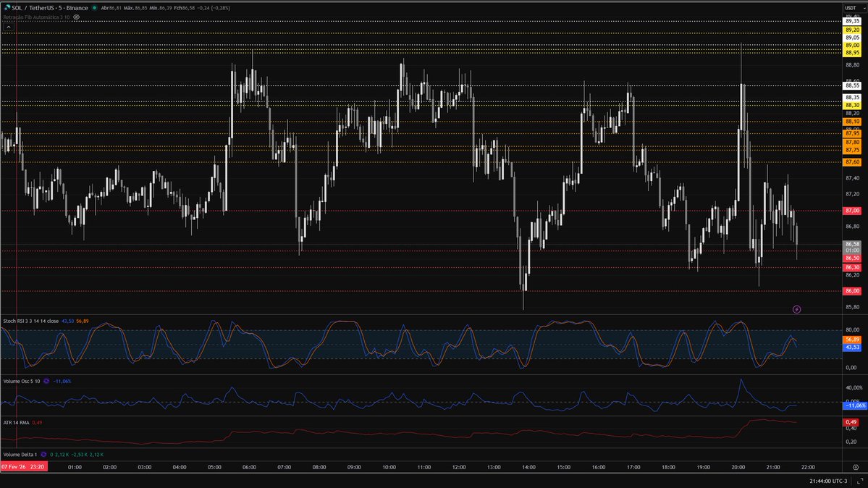The image size is (868, 488).
Task: Collapse the top pane with the chevron arrow
Action: pyautogui.click(x=9, y=25)
